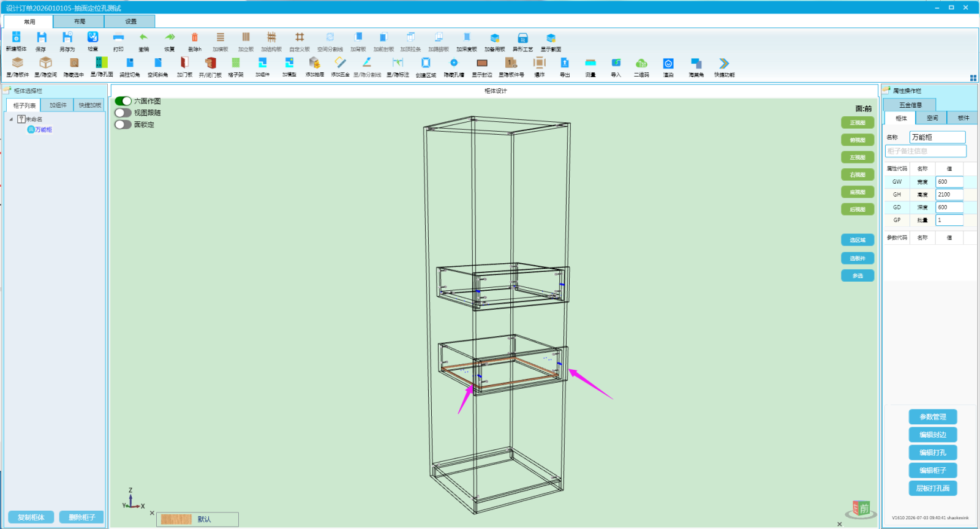980x529 pixels.
Task: Expand the 快捷功能 chevron in toolbar
Action: (724, 63)
